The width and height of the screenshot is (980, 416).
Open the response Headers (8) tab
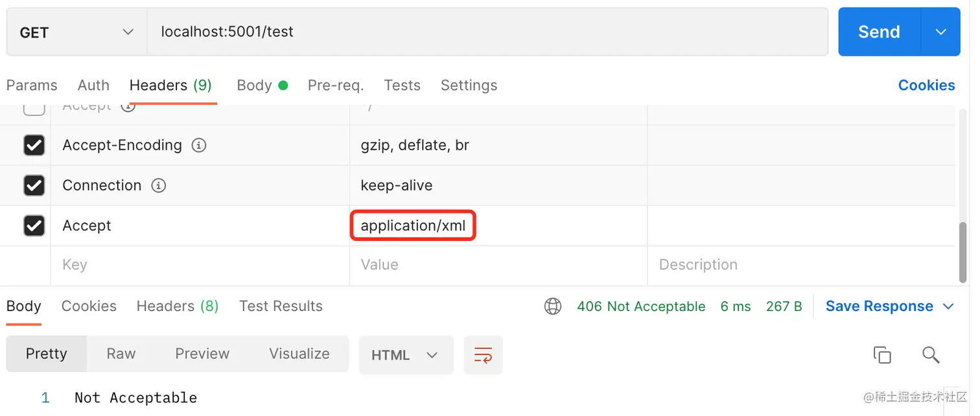pos(178,306)
